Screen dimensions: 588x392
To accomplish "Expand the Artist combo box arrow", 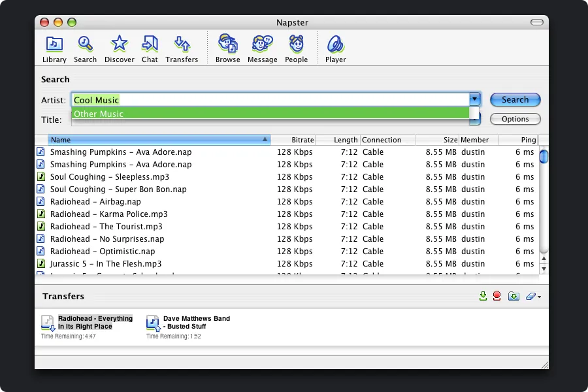I will pos(475,99).
